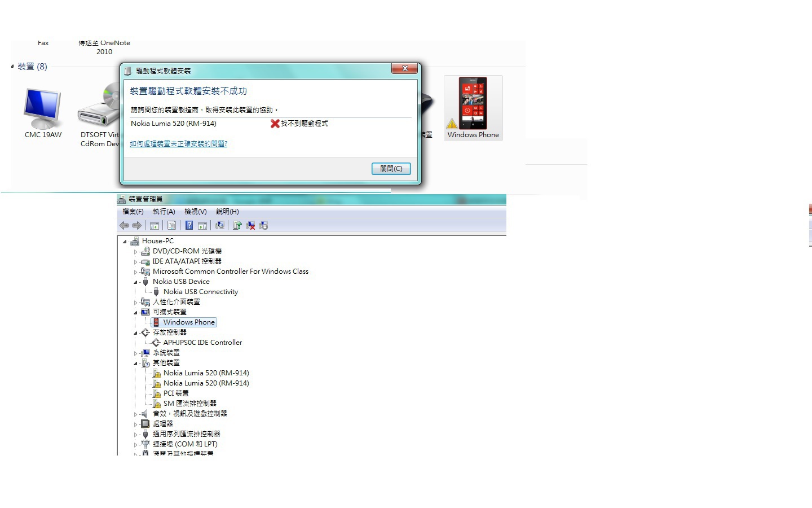Open Properties from the Device Manager toolbar
Image resolution: width=812 pixels, height=508 pixels.
(171, 225)
